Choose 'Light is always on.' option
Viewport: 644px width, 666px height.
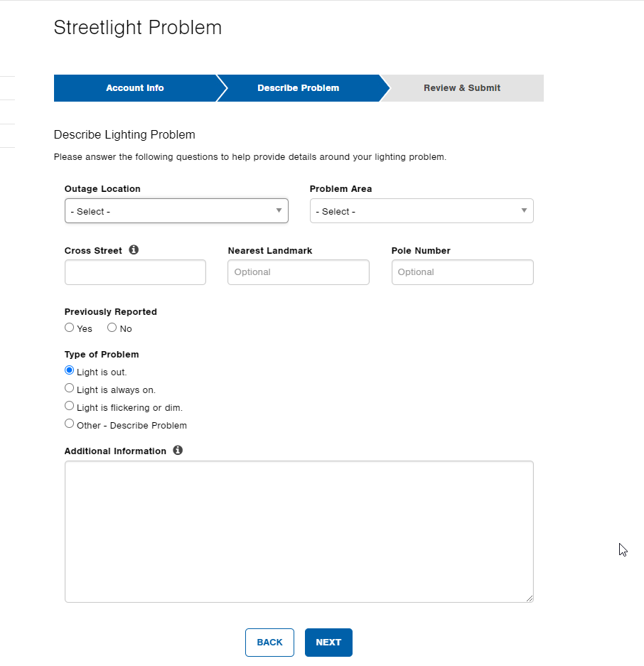click(x=69, y=388)
